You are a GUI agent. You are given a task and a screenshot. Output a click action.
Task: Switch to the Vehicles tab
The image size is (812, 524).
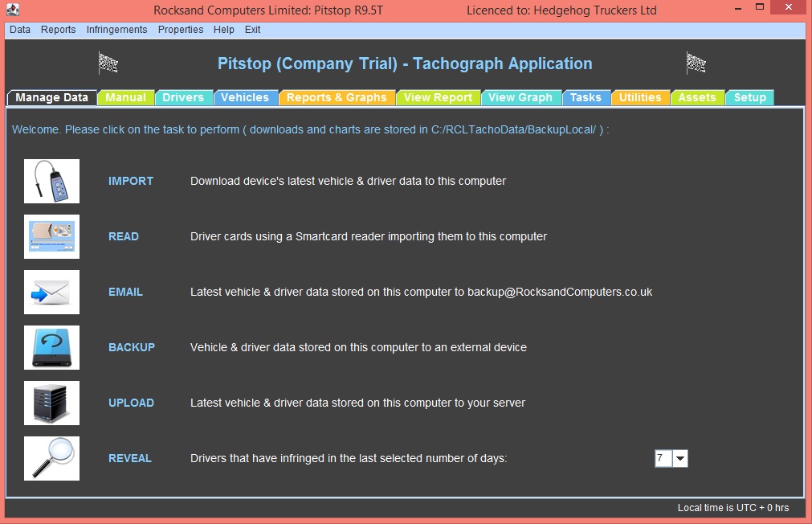point(245,97)
